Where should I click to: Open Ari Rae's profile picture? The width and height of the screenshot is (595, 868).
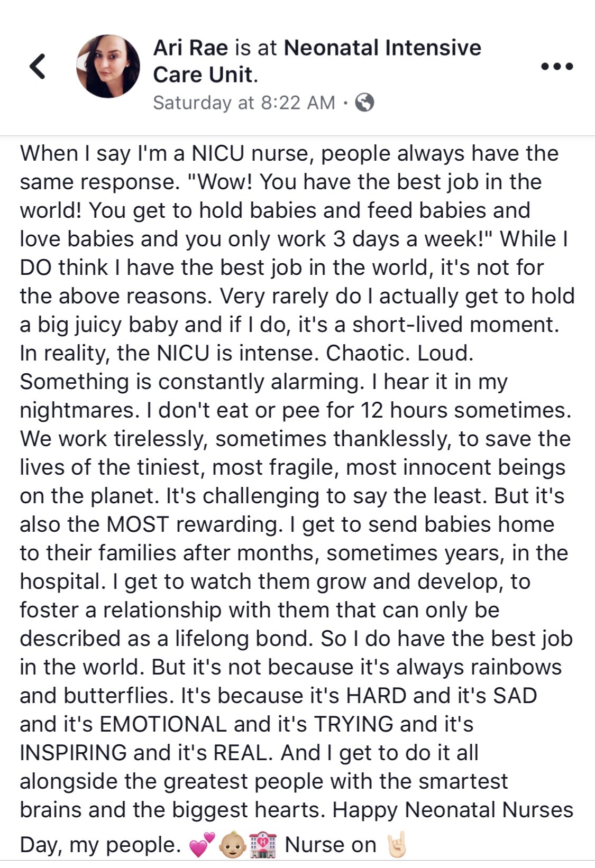[x=108, y=67]
